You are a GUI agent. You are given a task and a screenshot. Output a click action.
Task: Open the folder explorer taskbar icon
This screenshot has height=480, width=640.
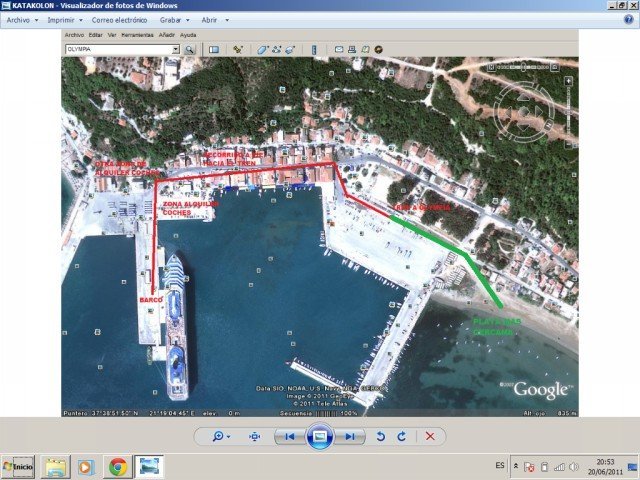[55, 467]
